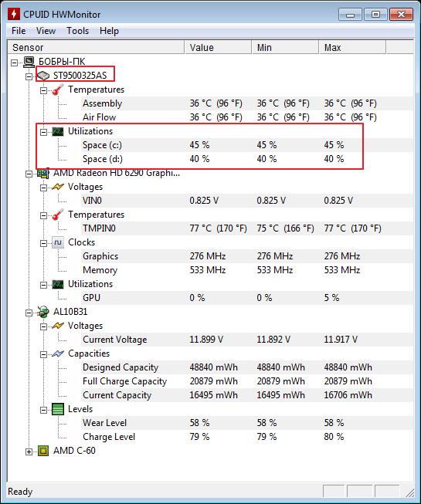Select the Space (c:) row
This screenshot has height=504, width=421.
[247, 145]
